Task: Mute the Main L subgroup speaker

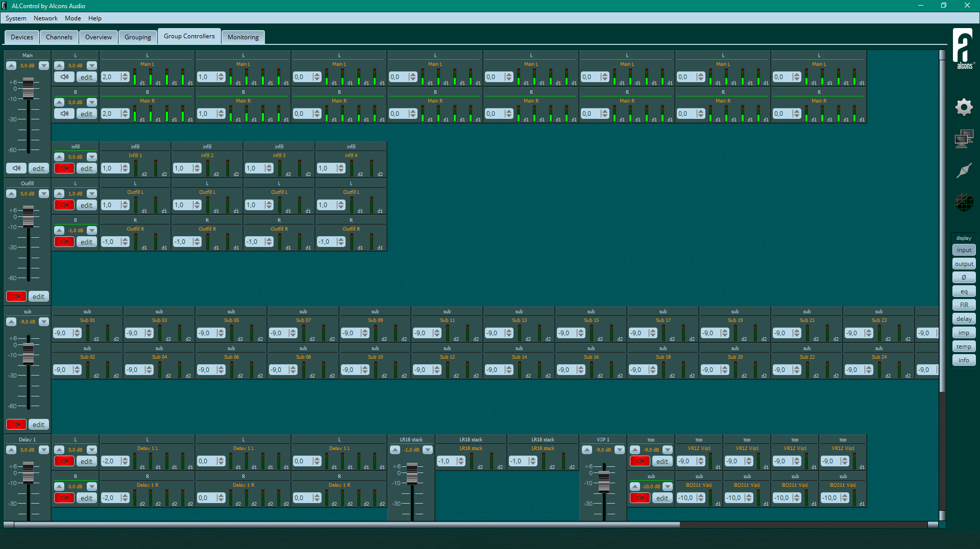Action: coord(64,77)
